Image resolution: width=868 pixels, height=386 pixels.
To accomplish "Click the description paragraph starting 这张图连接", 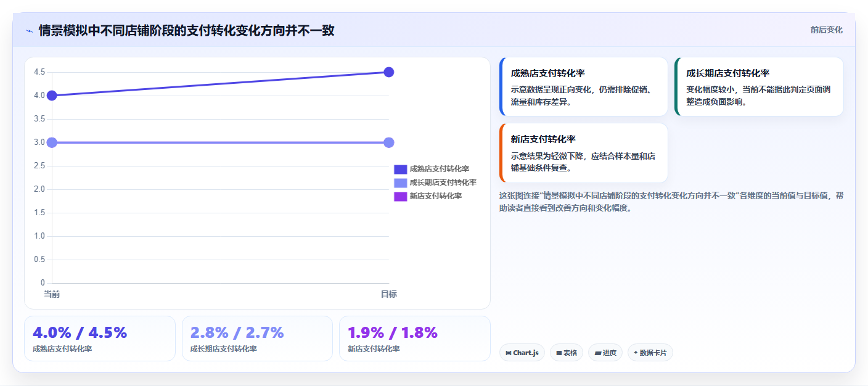I will click(671, 202).
